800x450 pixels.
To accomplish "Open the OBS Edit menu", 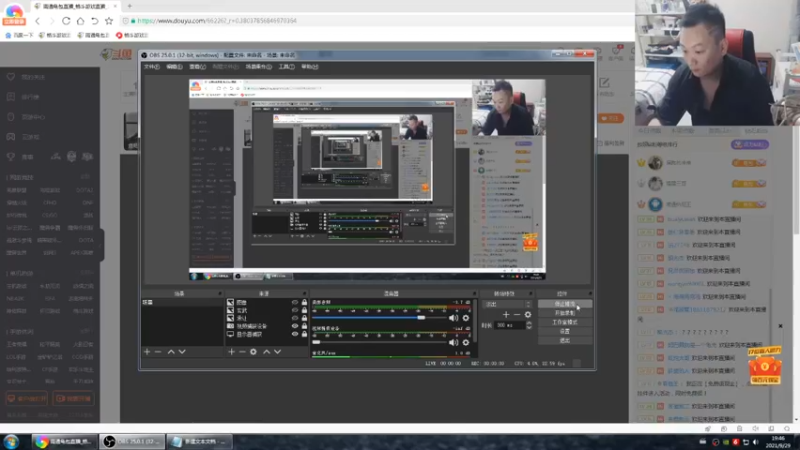I will (x=174, y=67).
